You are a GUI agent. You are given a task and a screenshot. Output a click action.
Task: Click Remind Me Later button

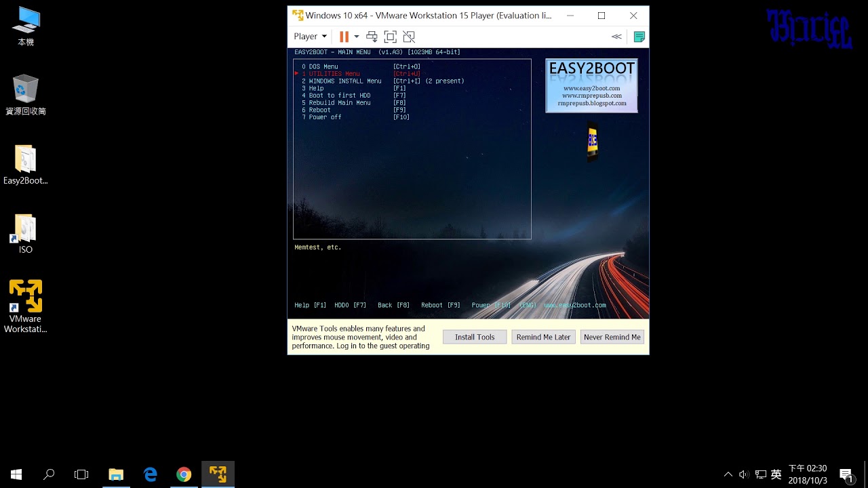543,337
